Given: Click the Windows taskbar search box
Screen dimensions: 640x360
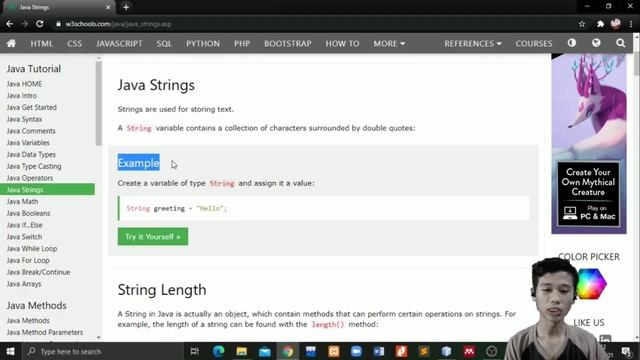Looking at the screenshot, I should [102, 351].
